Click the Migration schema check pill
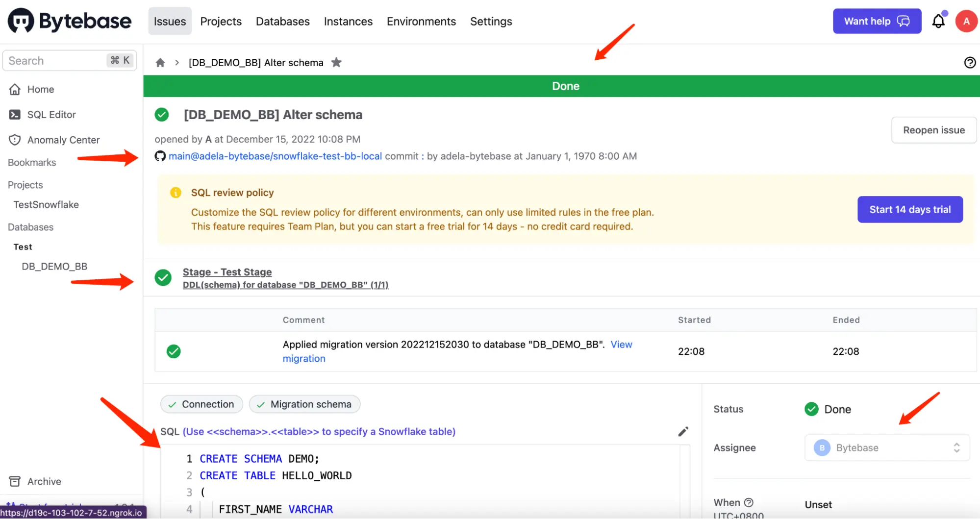This screenshot has width=980, height=519. 304,404
